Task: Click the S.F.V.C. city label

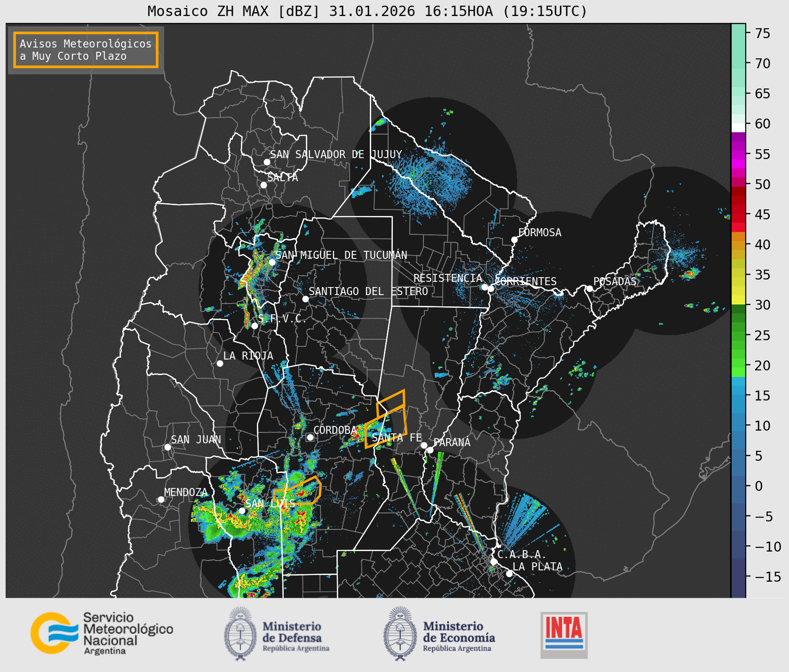Action: (x=282, y=319)
